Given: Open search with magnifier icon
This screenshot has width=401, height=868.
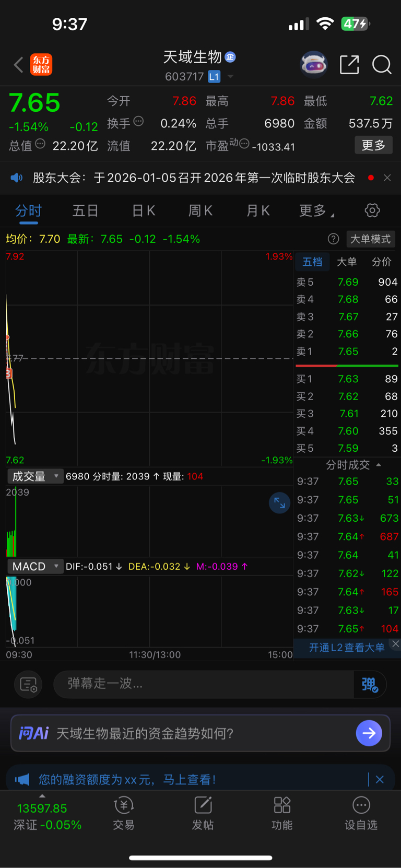Looking at the screenshot, I should pyautogui.click(x=382, y=65).
